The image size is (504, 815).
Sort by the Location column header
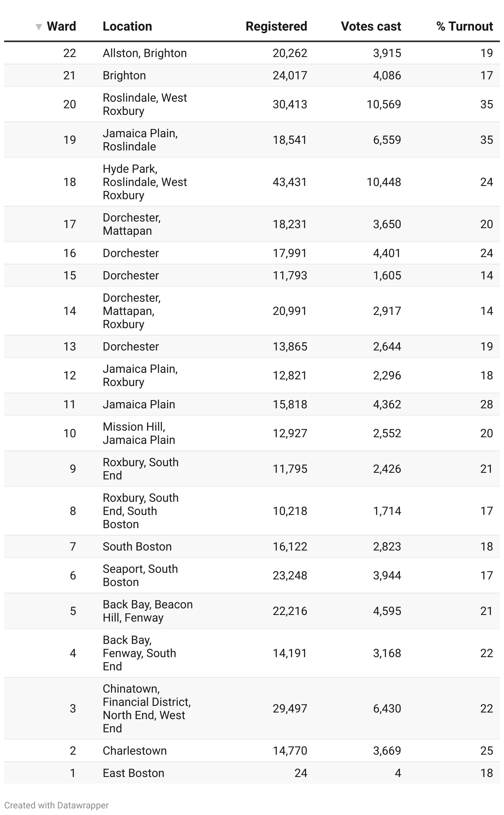point(127,26)
